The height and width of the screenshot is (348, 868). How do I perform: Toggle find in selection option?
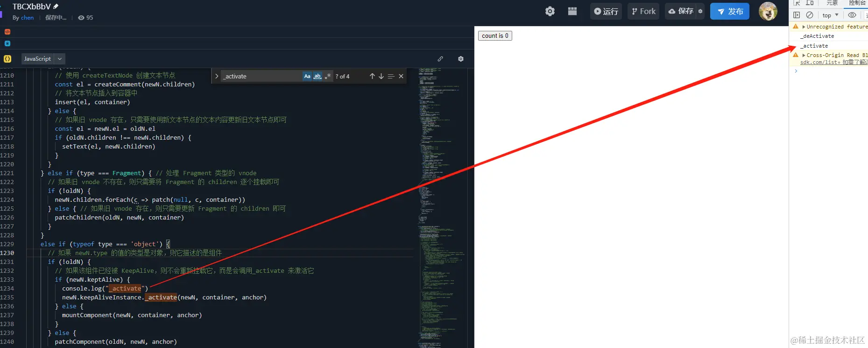pyautogui.click(x=391, y=76)
